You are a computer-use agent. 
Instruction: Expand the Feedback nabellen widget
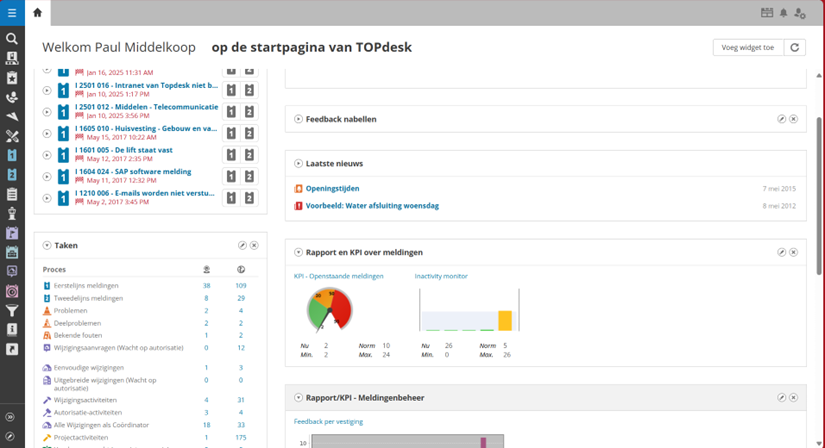point(298,119)
